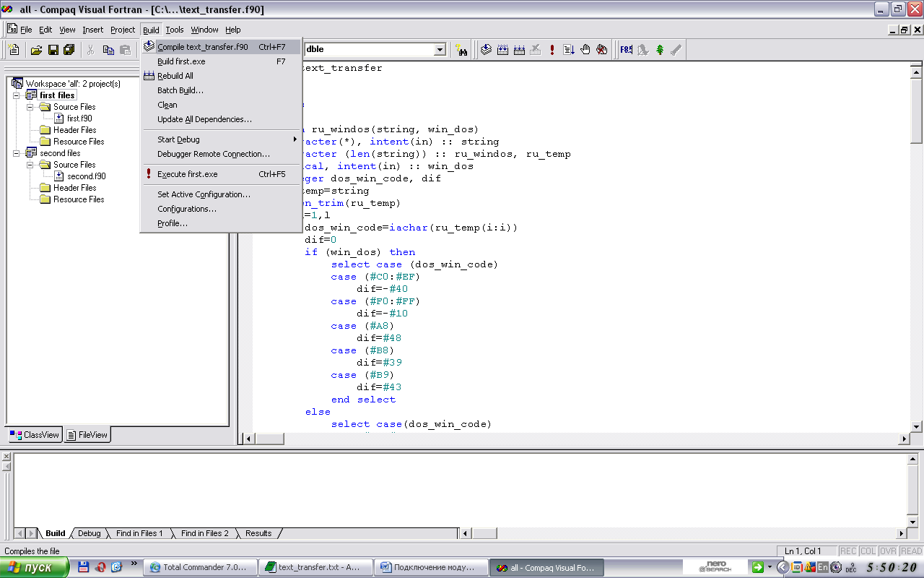Choose Profile... in Build menu

point(221,223)
